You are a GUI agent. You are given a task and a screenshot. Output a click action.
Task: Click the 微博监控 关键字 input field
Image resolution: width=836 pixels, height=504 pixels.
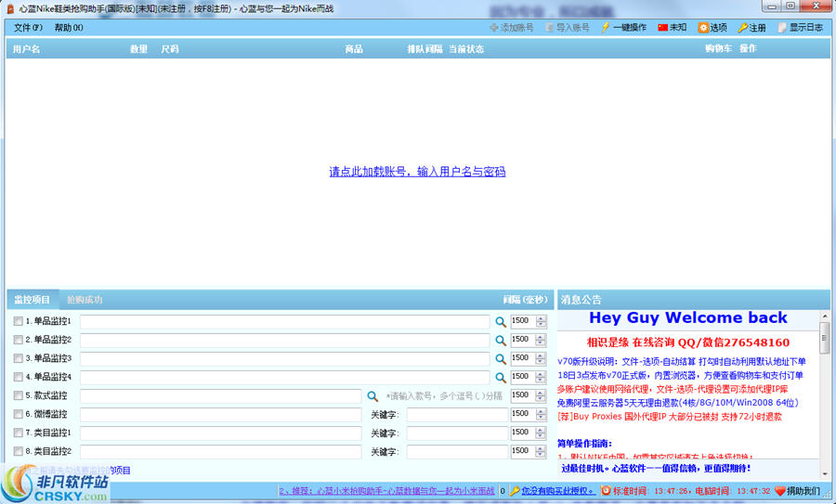tap(457, 415)
